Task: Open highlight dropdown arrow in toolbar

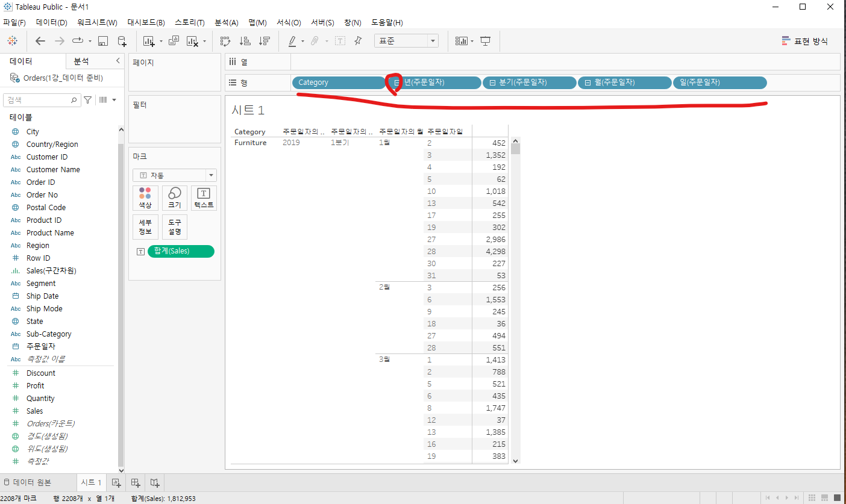Action: click(x=302, y=42)
